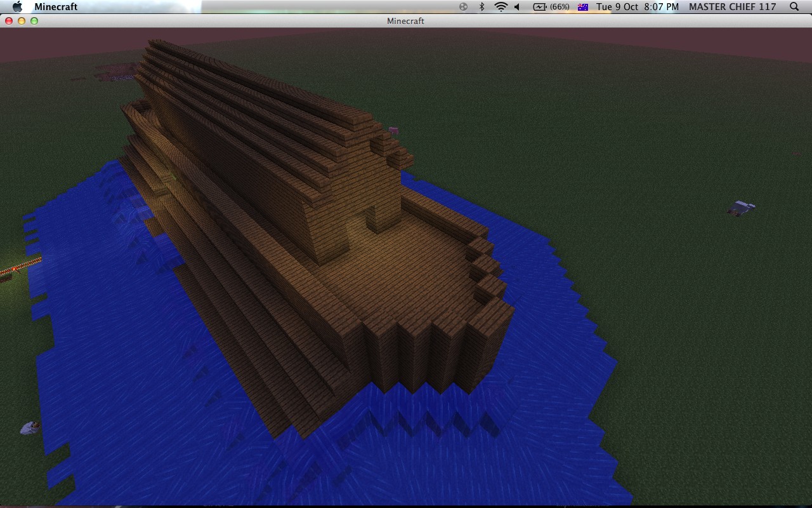Screen dimensions: 812x508
Task: Open the Apple menu
Action: (x=17, y=7)
